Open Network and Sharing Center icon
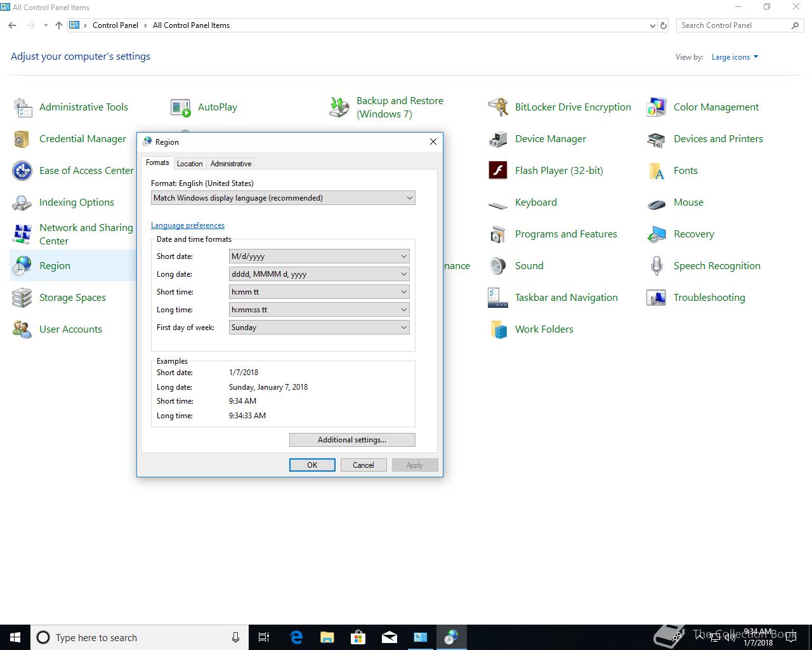The height and width of the screenshot is (650, 812). 22,234
